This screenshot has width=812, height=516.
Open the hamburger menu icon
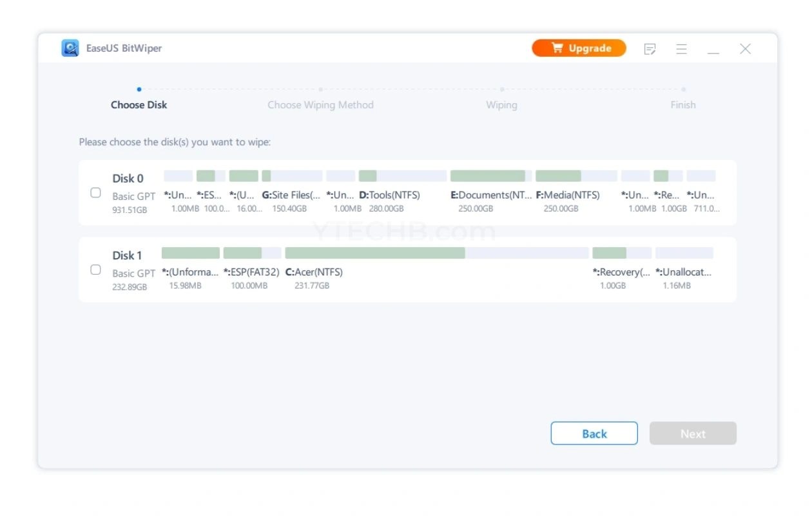click(x=681, y=49)
